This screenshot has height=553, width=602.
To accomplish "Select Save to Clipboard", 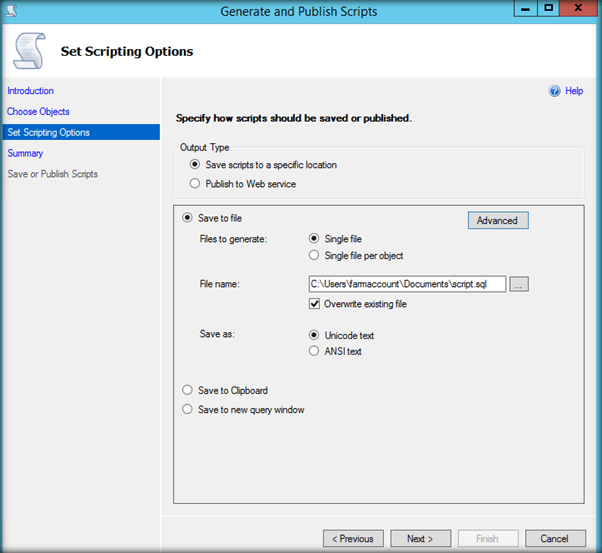I will [x=187, y=391].
